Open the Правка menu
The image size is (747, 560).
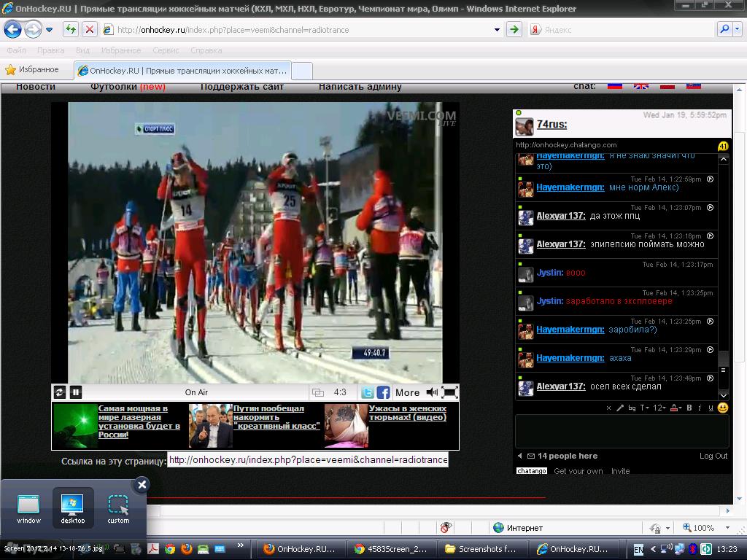(50, 50)
